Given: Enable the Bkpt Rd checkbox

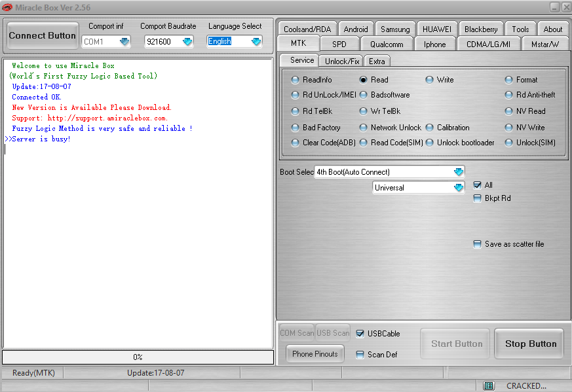Looking at the screenshot, I should [477, 198].
